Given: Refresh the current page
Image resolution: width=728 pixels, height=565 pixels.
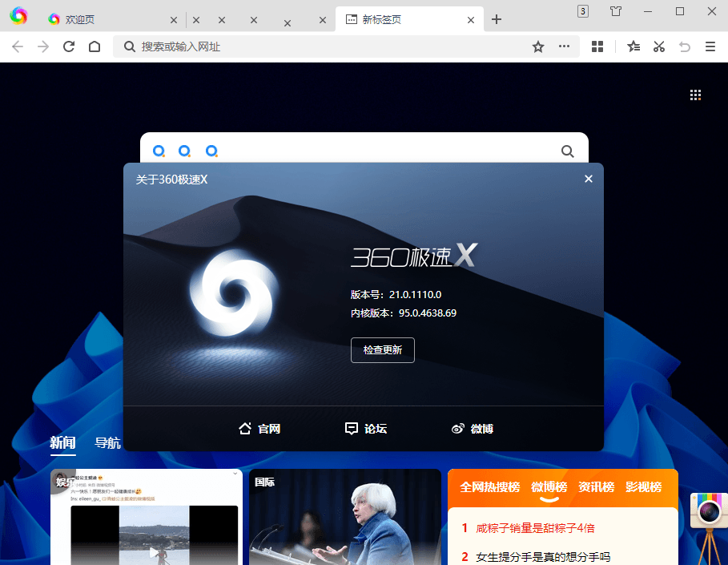Looking at the screenshot, I should click(x=68, y=46).
